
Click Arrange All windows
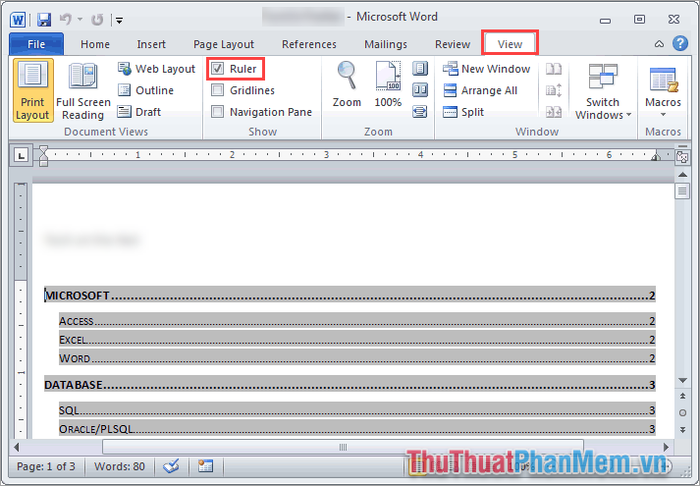(x=480, y=90)
